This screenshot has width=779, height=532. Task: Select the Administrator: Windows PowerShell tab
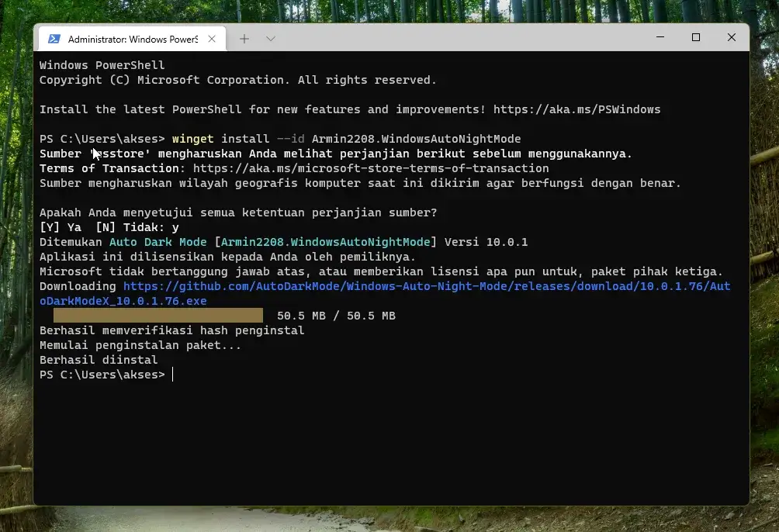click(128, 38)
